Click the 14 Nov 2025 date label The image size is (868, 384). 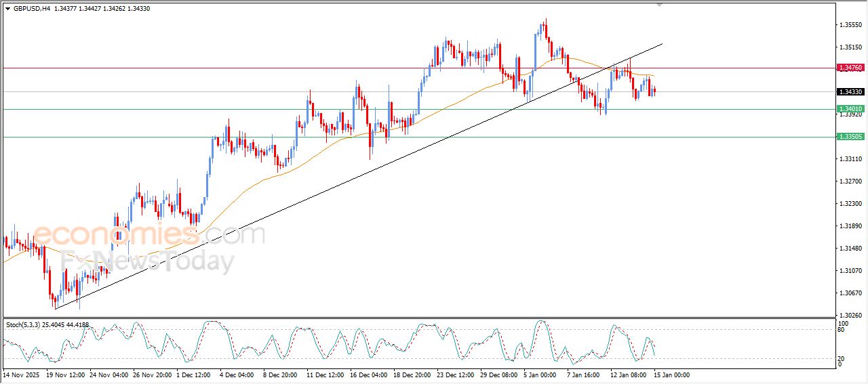pyautogui.click(x=22, y=375)
